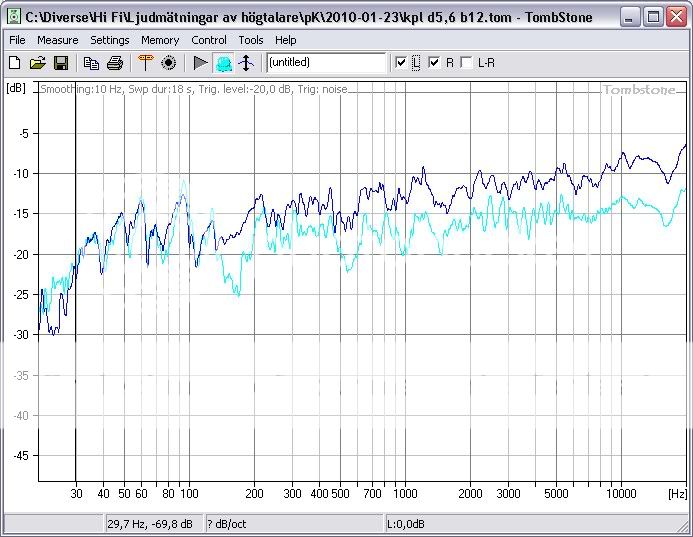Print the graph using printer icon

(x=115, y=63)
